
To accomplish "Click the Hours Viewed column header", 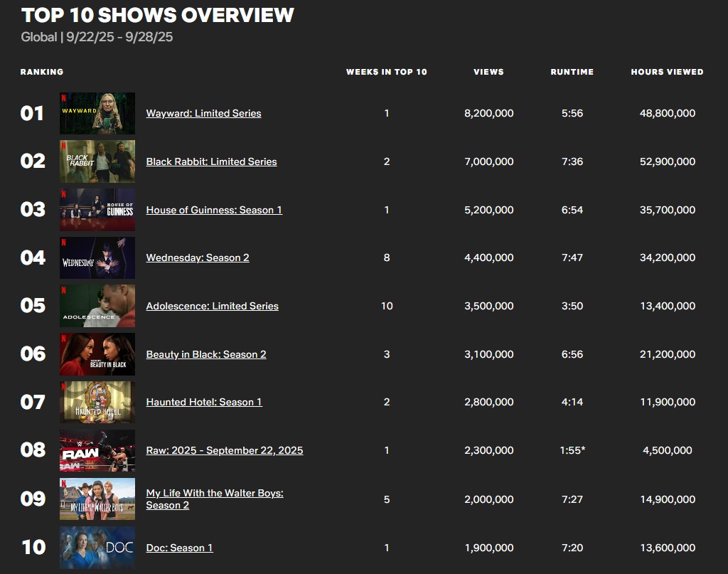I will (x=667, y=72).
